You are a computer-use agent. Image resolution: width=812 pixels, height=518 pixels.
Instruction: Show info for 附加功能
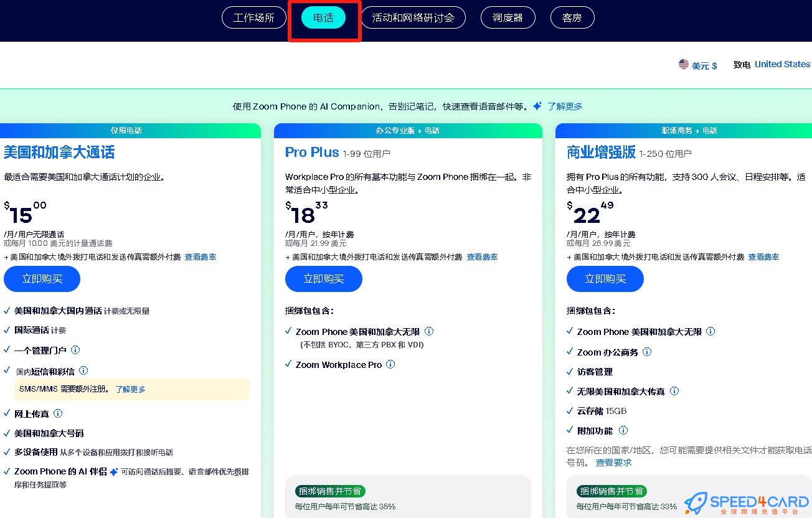pos(623,430)
